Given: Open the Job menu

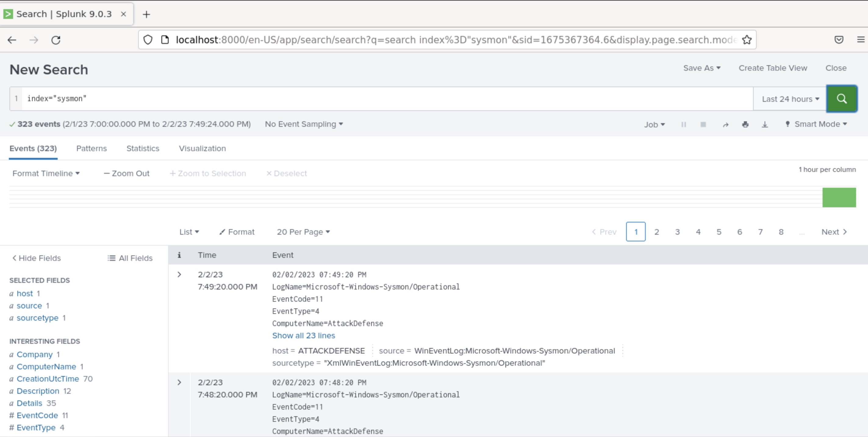Looking at the screenshot, I should tap(655, 125).
